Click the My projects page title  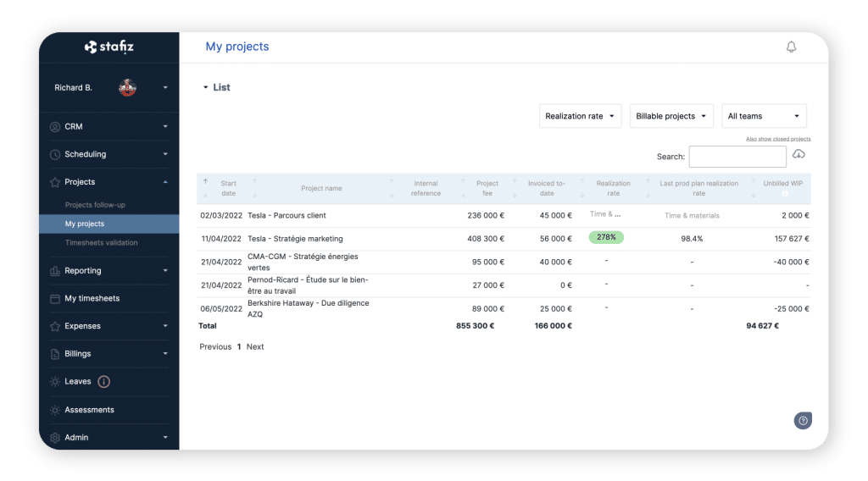point(237,47)
